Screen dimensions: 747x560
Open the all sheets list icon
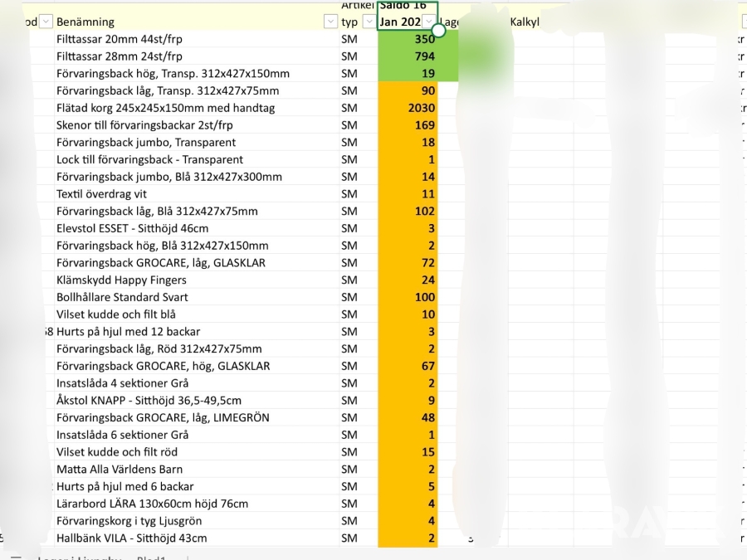pos(16,558)
